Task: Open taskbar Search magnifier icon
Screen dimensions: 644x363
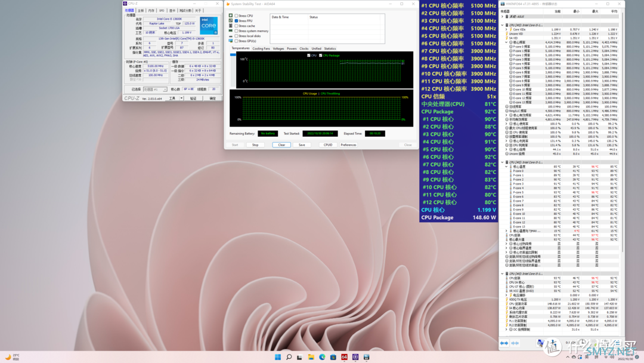Action: pos(289,357)
